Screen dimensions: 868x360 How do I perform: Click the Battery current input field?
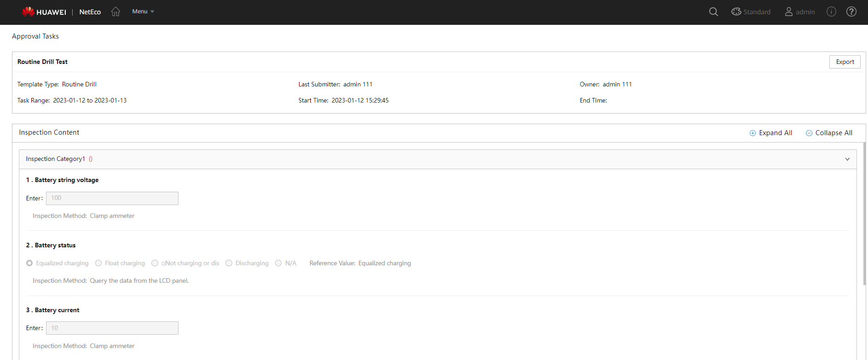(112, 328)
